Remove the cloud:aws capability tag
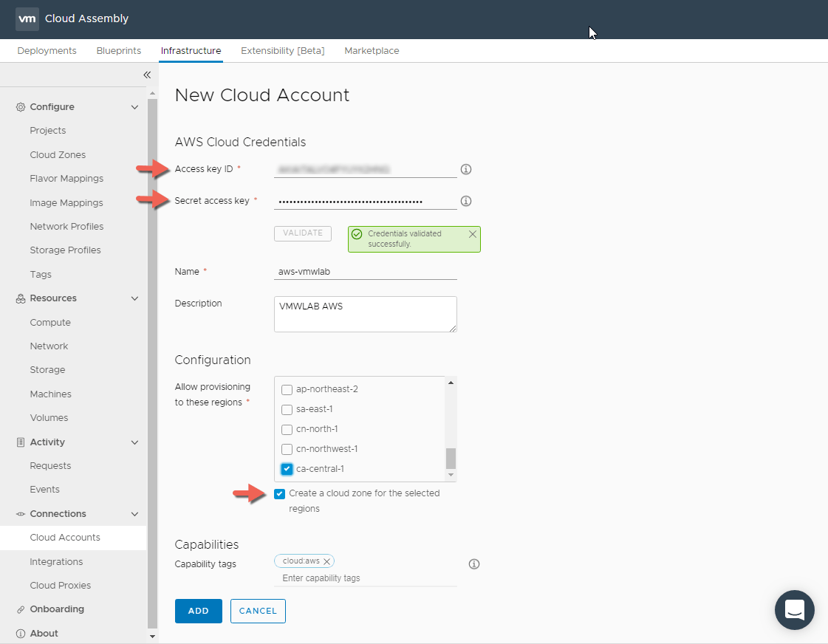 [x=326, y=561]
